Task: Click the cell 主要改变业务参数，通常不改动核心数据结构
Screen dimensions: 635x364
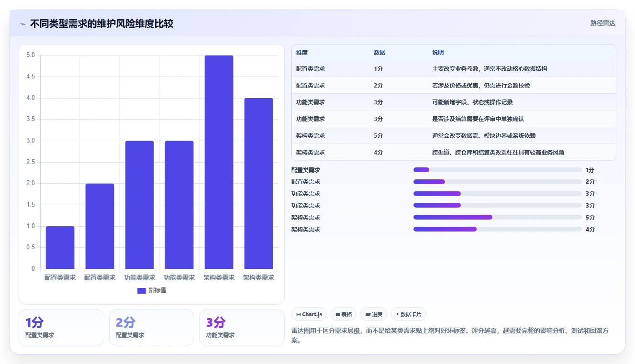Action: [x=490, y=69]
